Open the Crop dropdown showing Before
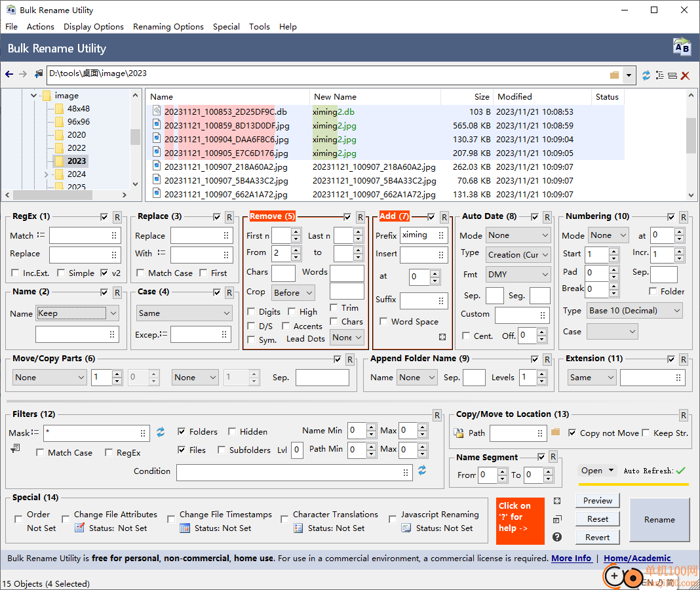 pyautogui.click(x=293, y=292)
